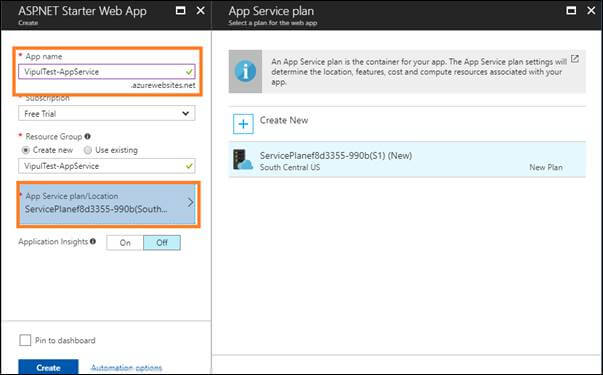This screenshot has width=603, height=375.
Task: Turn Application Insights On
Action: click(x=125, y=243)
